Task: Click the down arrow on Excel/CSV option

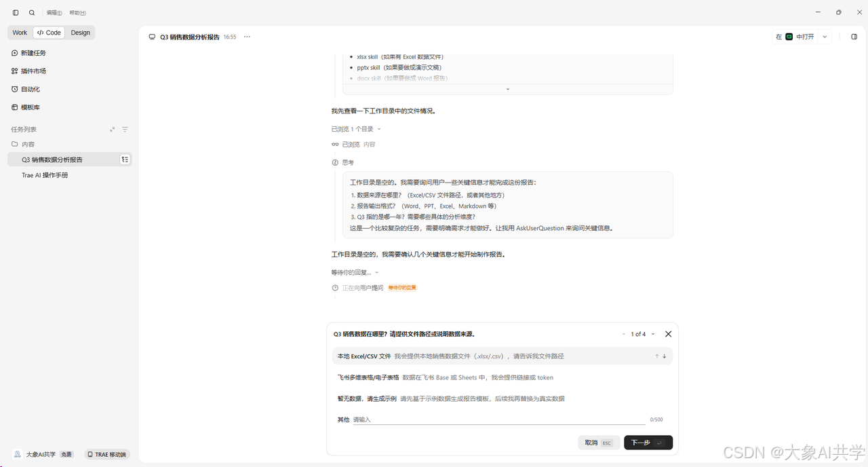Action: click(665, 356)
